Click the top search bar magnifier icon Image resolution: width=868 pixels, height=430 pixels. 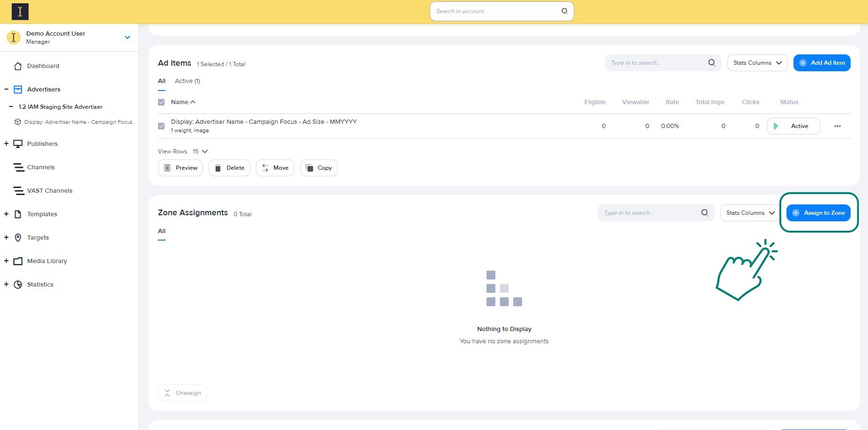pos(564,11)
